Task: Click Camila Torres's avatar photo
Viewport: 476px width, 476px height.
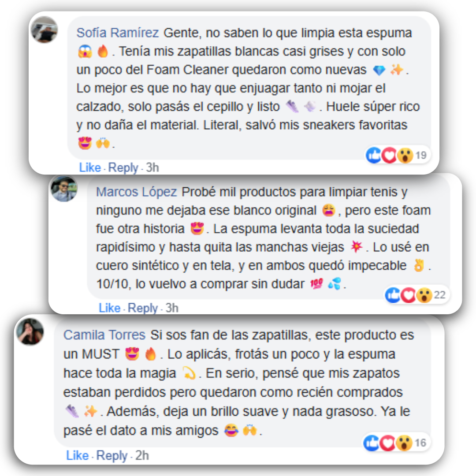Action: click(x=30, y=331)
